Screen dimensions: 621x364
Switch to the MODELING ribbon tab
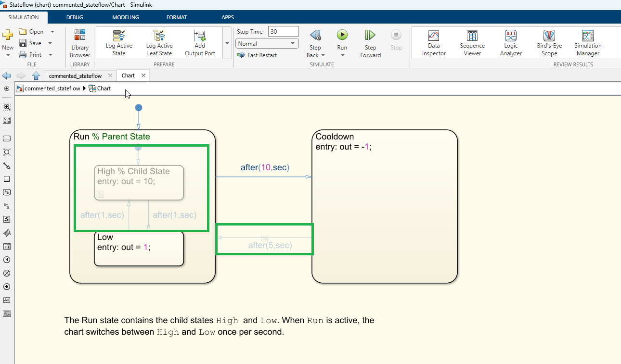[126, 17]
